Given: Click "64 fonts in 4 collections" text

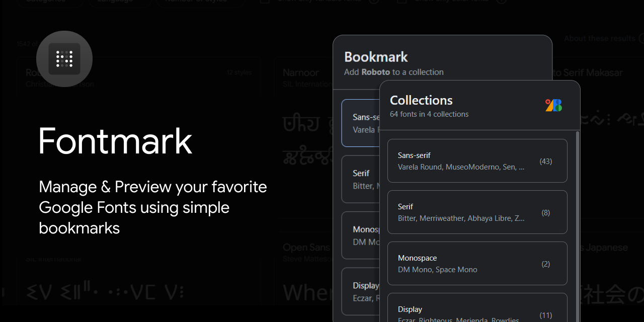Looking at the screenshot, I should coord(429,114).
